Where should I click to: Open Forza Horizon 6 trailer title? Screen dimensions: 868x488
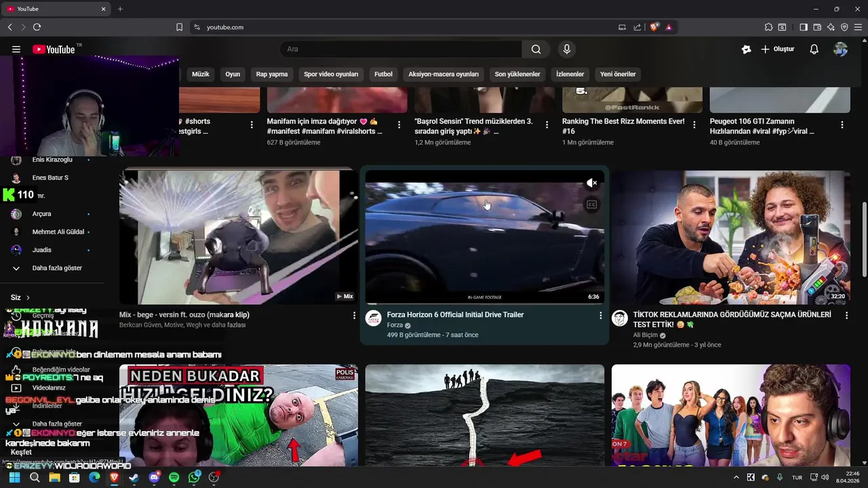(455, 315)
